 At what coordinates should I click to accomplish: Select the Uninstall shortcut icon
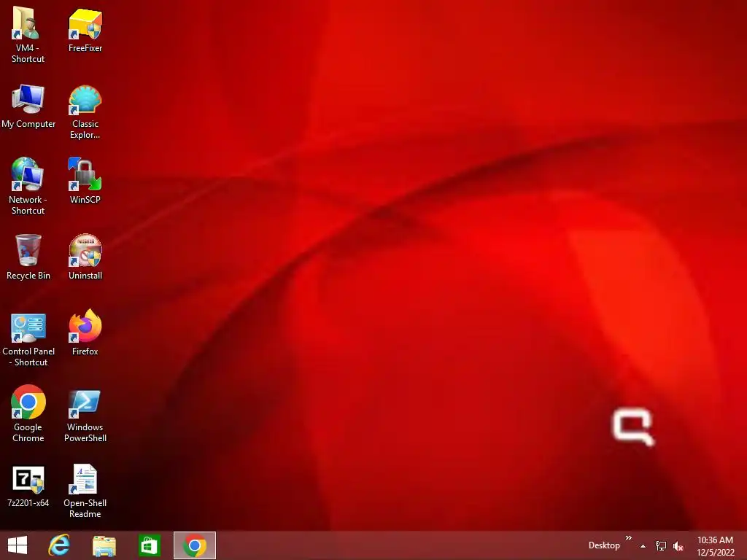click(x=85, y=250)
